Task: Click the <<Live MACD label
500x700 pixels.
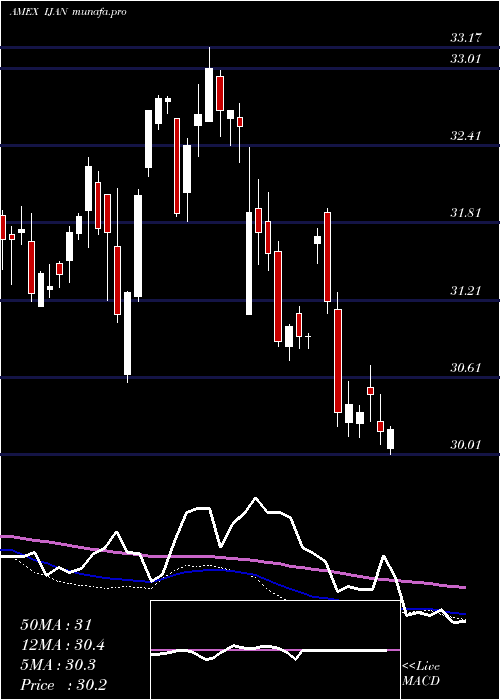Action: pyautogui.click(x=421, y=674)
